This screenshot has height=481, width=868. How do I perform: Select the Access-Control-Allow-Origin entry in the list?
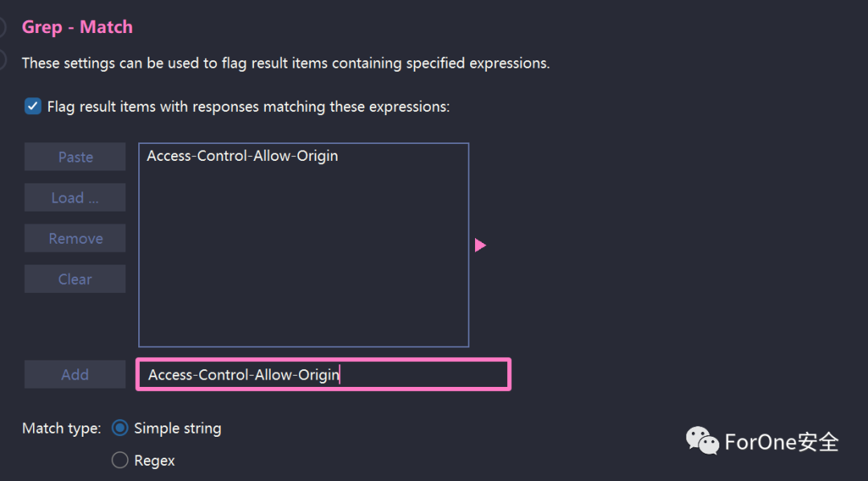tap(243, 156)
